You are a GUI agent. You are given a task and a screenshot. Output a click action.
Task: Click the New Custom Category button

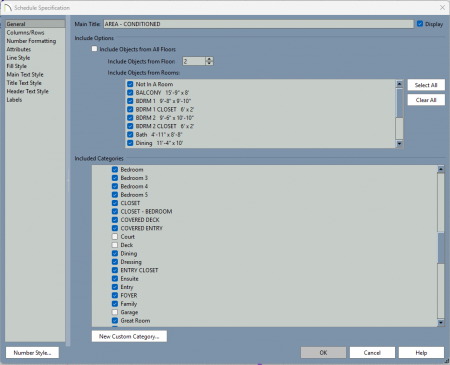[x=129, y=336]
